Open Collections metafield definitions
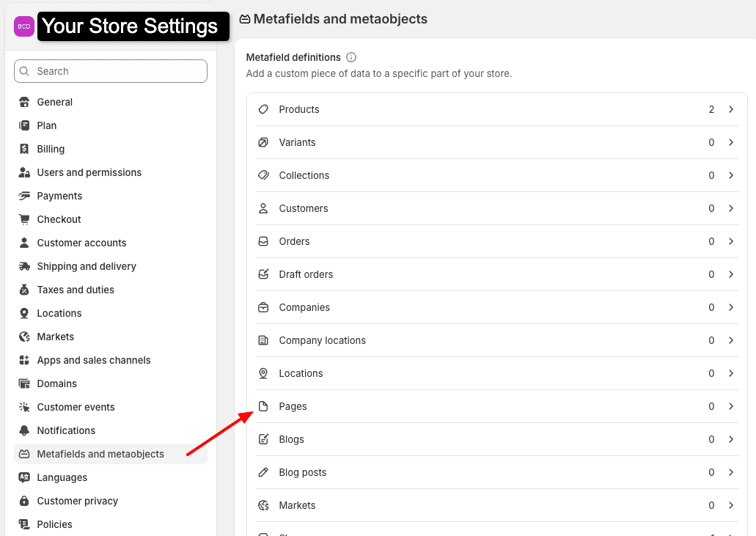756x536 pixels. (304, 175)
